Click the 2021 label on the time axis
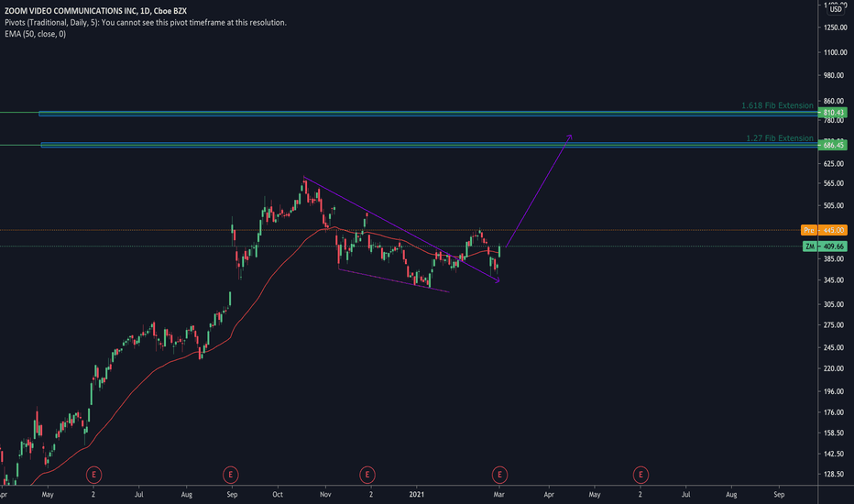The height and width of the screenshot is (504, 854). (417, 495)
